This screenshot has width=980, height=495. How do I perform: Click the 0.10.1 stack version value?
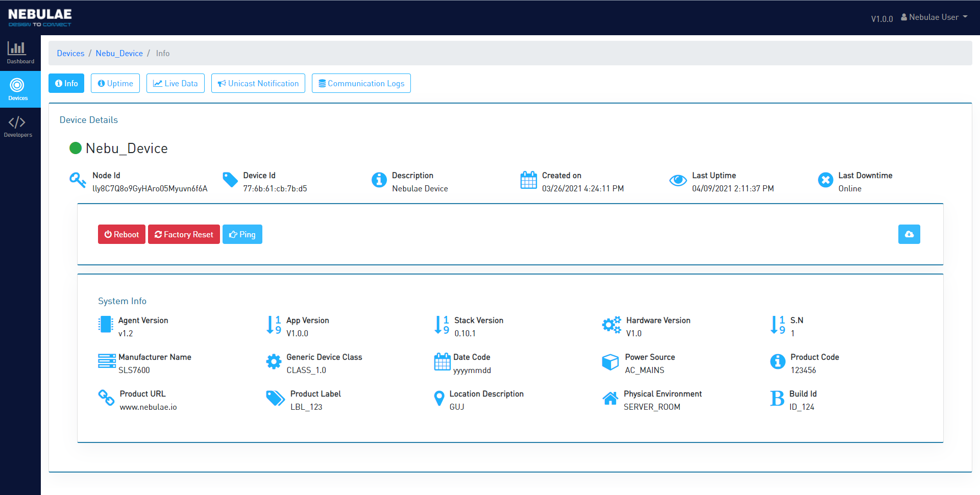(x=465, y=333)
